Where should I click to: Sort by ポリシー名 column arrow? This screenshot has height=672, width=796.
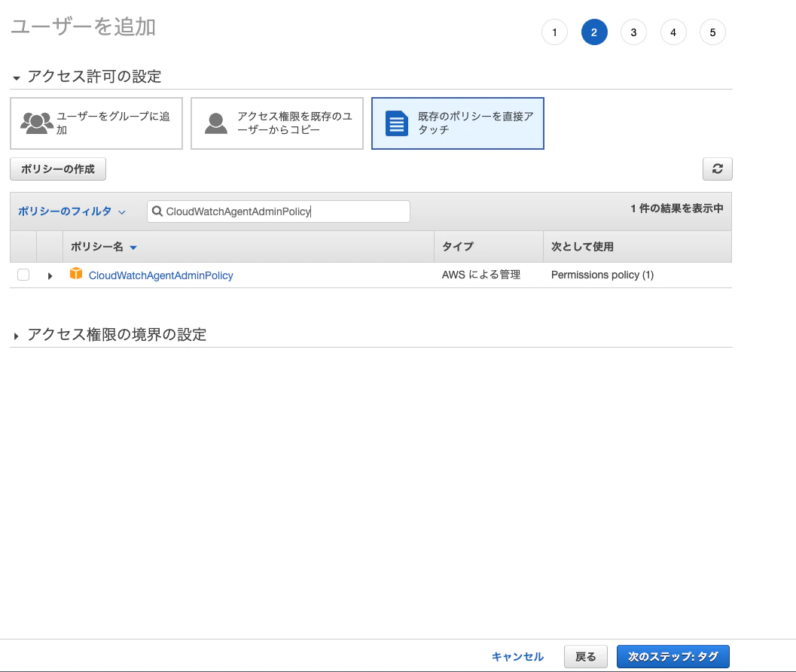click(x=133, y=248)
